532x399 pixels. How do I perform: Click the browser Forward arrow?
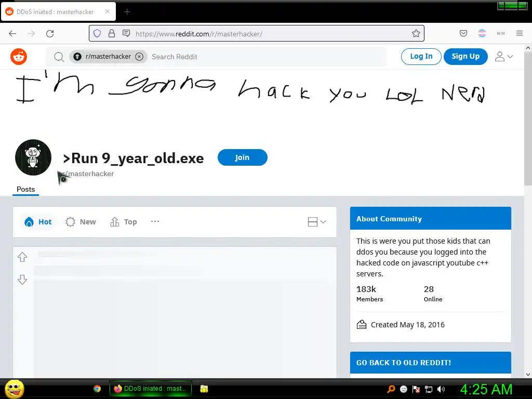[31, 34]
